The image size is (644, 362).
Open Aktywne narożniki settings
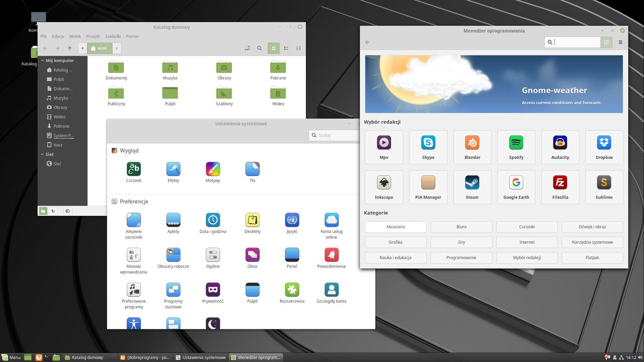[x=133, y=220]
